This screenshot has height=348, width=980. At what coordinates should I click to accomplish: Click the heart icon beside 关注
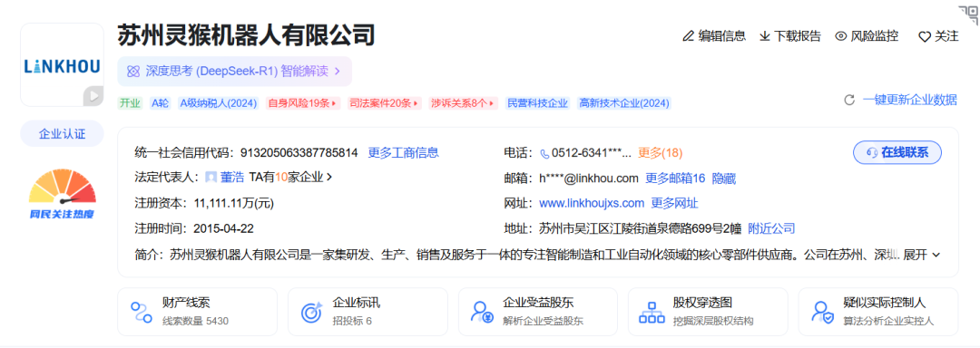tap(925, 37)
